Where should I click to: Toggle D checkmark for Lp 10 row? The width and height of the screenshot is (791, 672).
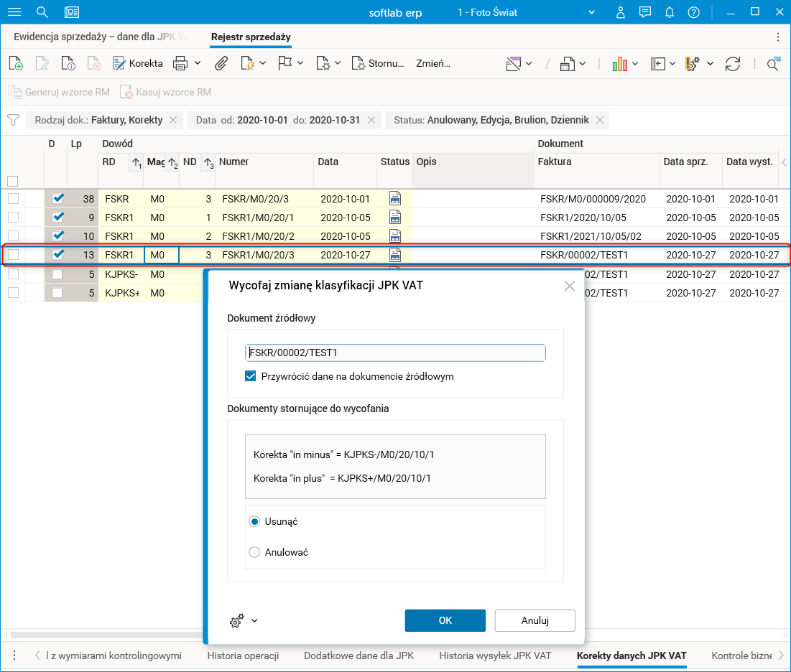coord(58,235)
